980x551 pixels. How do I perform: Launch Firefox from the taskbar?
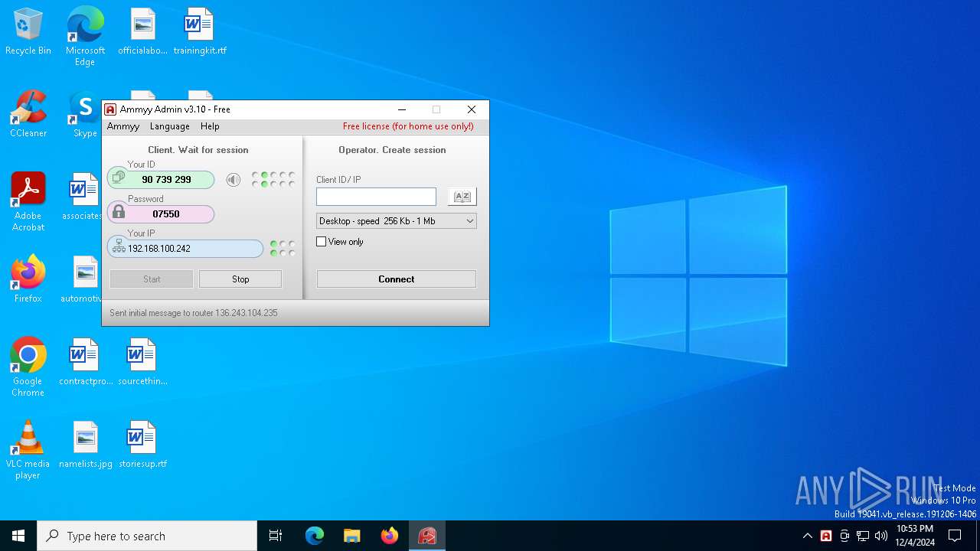coord(390,536)
